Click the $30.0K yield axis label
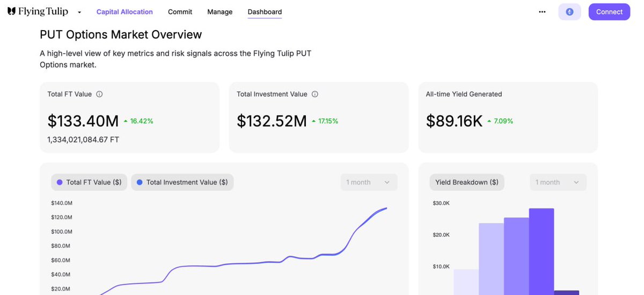 click(x=441, y=203)
